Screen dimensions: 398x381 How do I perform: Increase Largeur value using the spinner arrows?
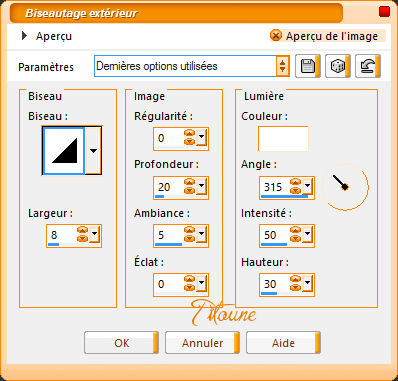[x=83, y=230]
